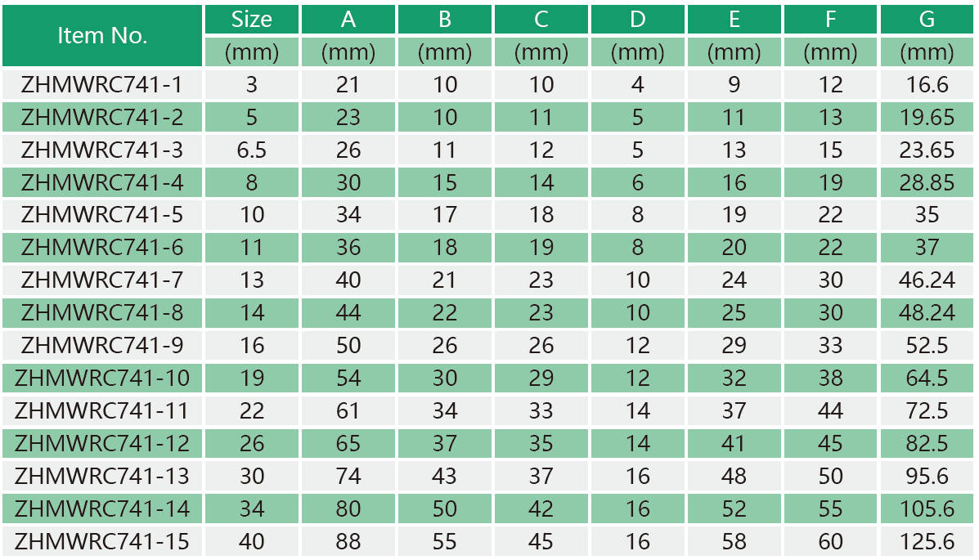This screenshot has height=560, width=979.
Task: Click the 46.24 value cell
Action: (x=927, y=280)
